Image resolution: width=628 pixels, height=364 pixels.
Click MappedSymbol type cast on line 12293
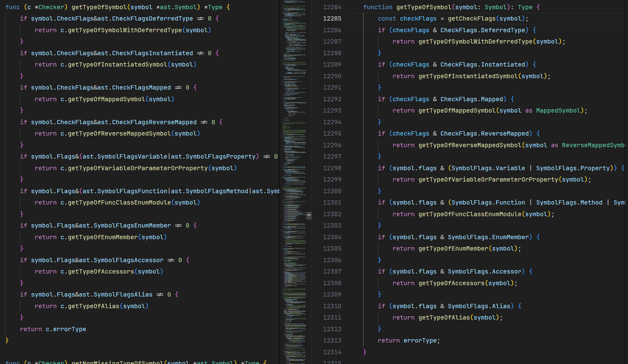click(558, 110)
